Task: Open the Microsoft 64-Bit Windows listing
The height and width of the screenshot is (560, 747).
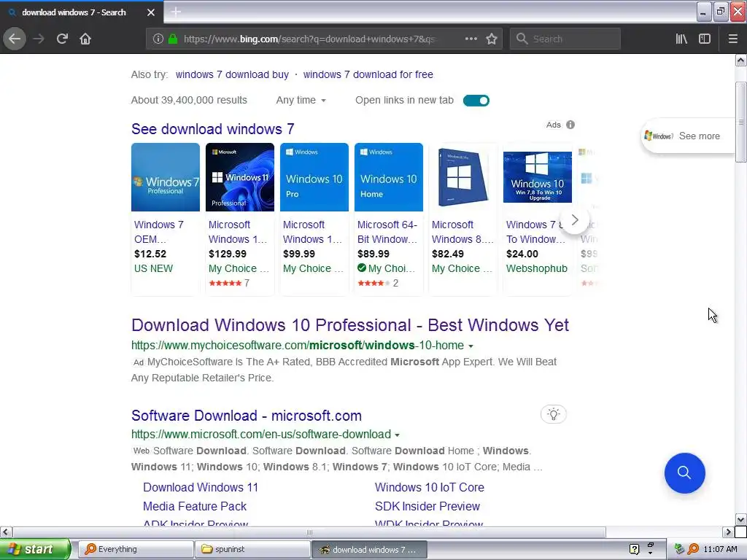Action: coord(387,232)
